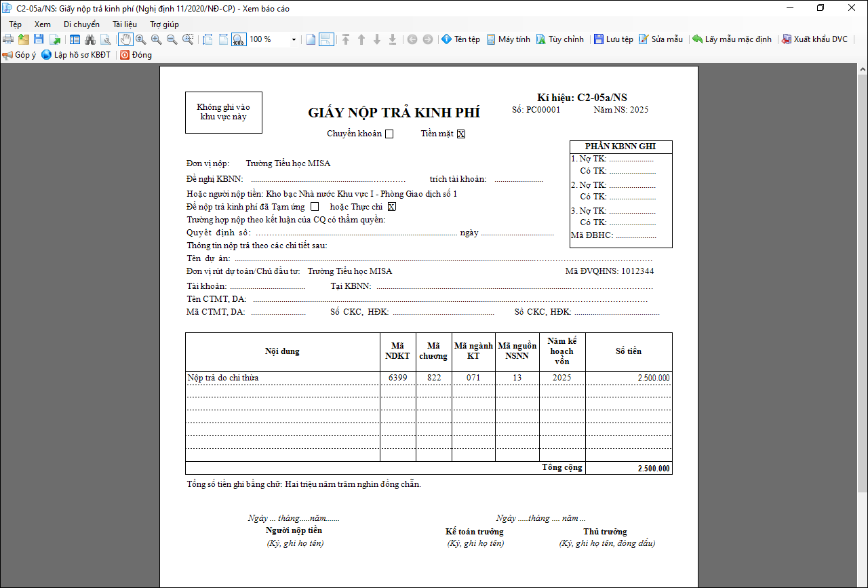Click the Kế toán trưởng signature label
This screenshot has width=868, height=588.
pos(475,532)
